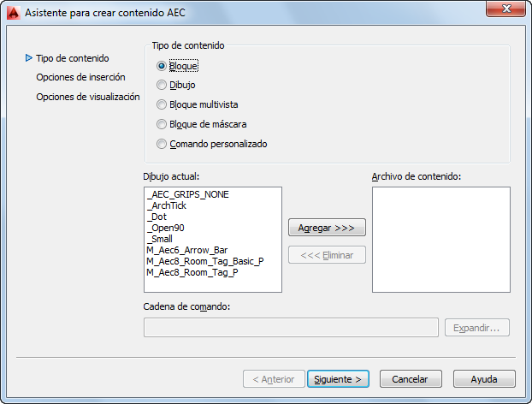Click the Siguiente > button
Viewport: 532px width, 404px height.
(x=338, y=379)
